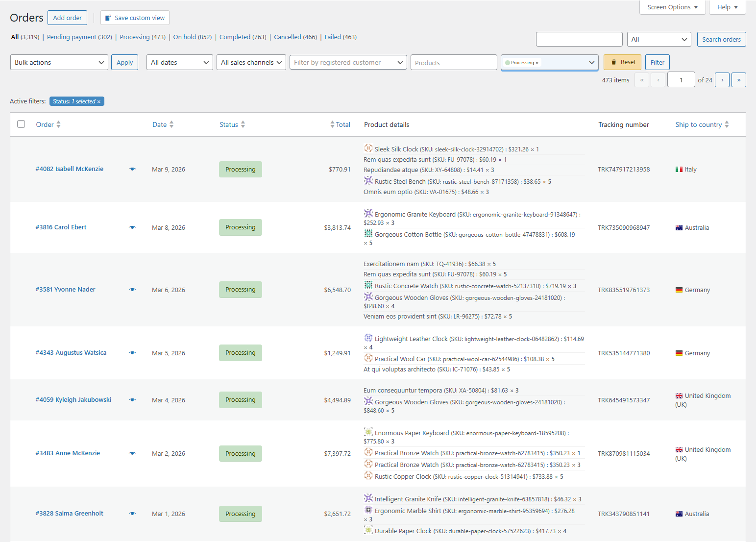Image resolution: width=756 pixels, height=542 pixels.
Task: Click the Add order button
Action: coord(68,18)
